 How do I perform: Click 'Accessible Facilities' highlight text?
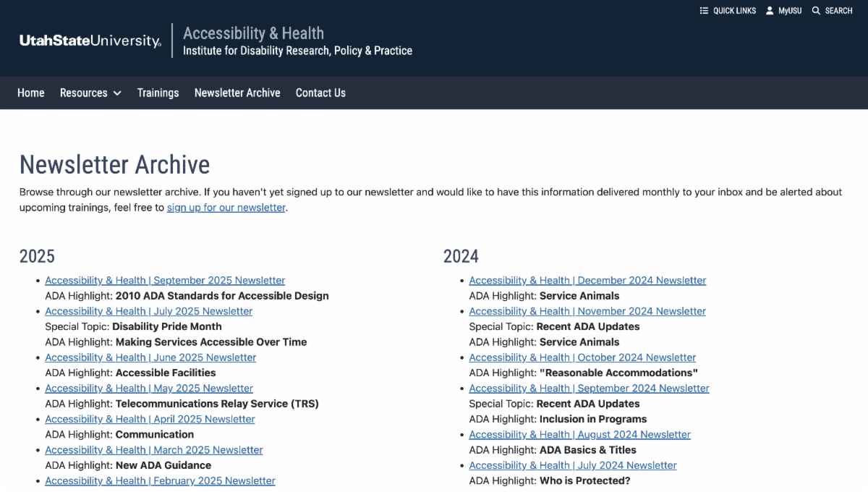[166, 373]
